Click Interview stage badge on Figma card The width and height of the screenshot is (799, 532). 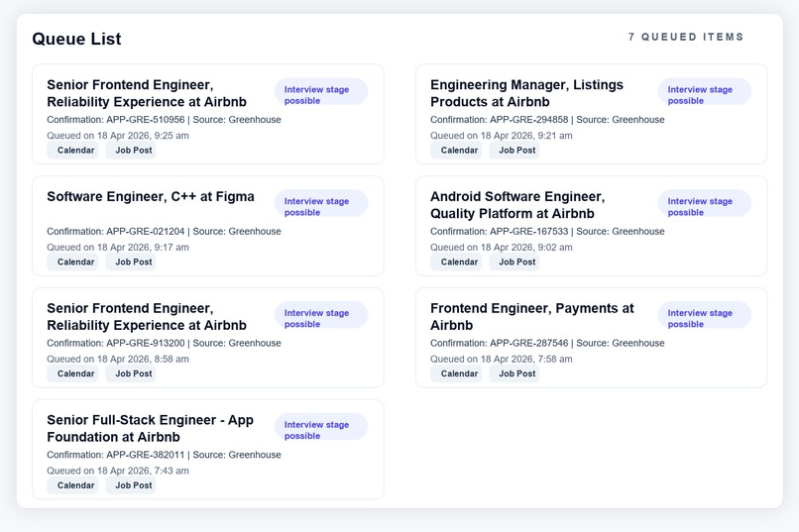[x=321, y=203]
